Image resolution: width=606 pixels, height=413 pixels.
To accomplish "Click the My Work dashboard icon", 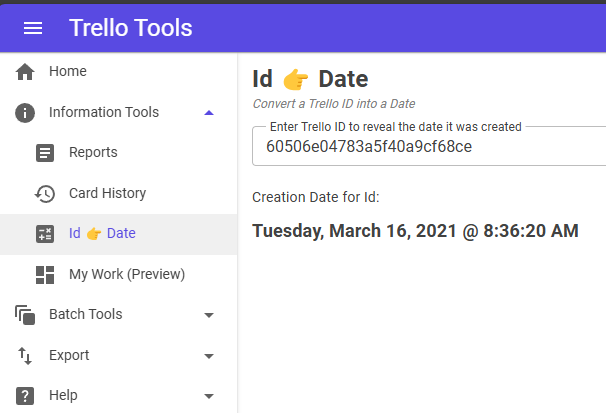I will 45,275.
